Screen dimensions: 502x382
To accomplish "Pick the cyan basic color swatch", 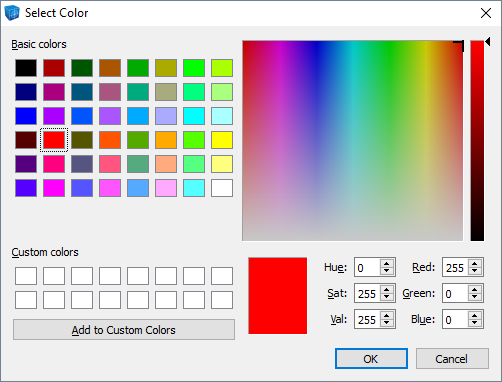I will click(x=194, y=116).
